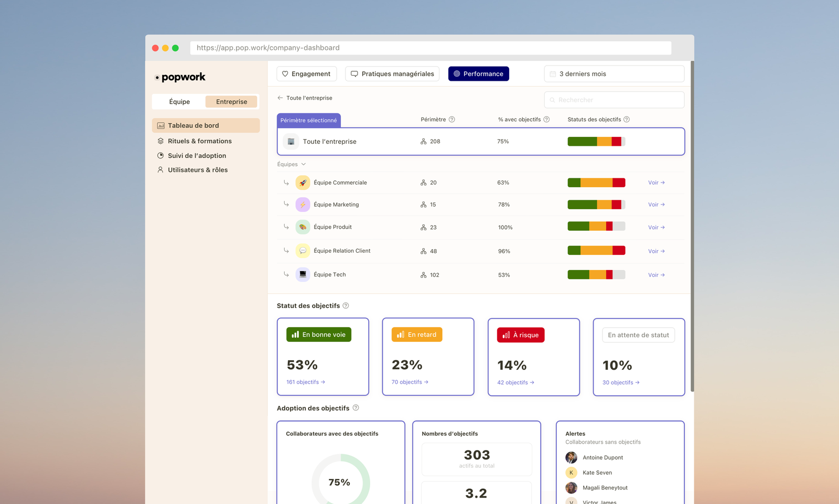Collapse the Équipes section chevron
The height and width of the screenshot is (504, 839).
tap(303, 164)
